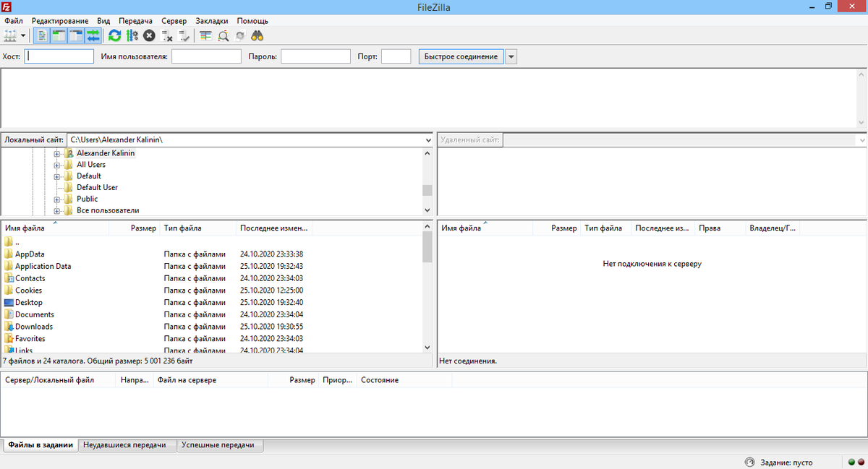Open the Помощь menu
The image size is (868, 469).
pos(252,21)
